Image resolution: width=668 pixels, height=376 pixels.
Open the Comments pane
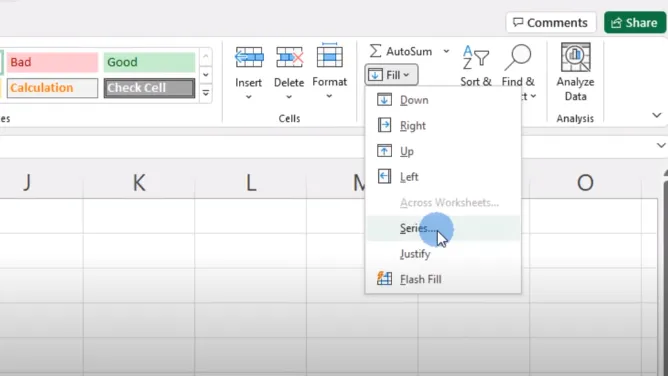click(x=550, y=23)
